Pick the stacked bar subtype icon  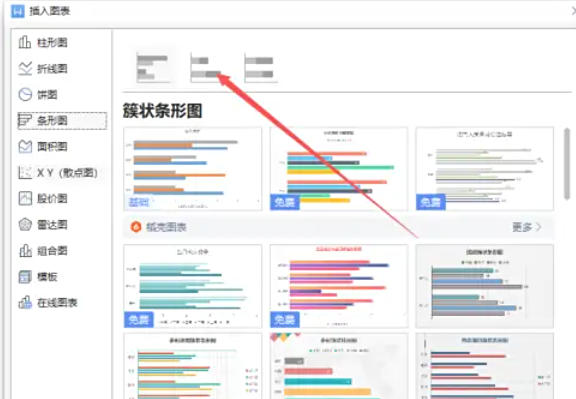click(x=206, y=67)
